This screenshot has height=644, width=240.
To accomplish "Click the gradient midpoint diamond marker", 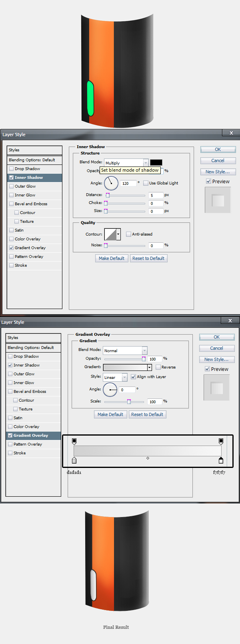I will point(148,458).
